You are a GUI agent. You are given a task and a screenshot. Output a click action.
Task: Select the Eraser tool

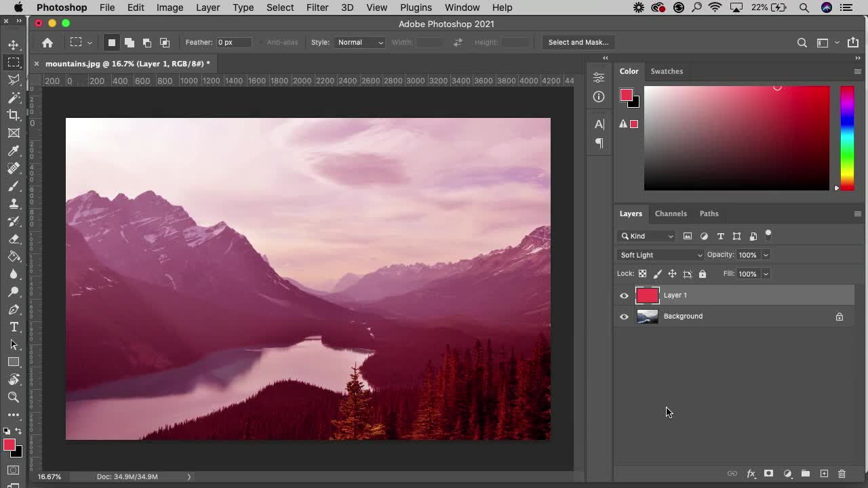pyautogui.click(x=14, y=239)
